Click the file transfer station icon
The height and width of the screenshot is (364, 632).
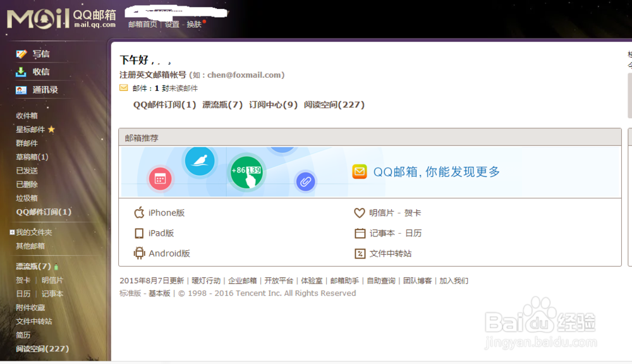(x=360, y=253)
